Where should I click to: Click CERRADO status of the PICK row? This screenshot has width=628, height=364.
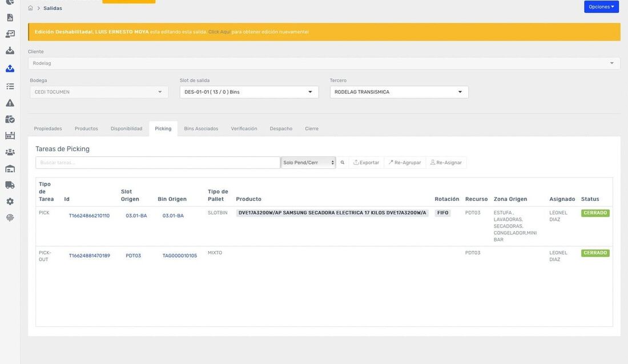(x=595, y=213)
